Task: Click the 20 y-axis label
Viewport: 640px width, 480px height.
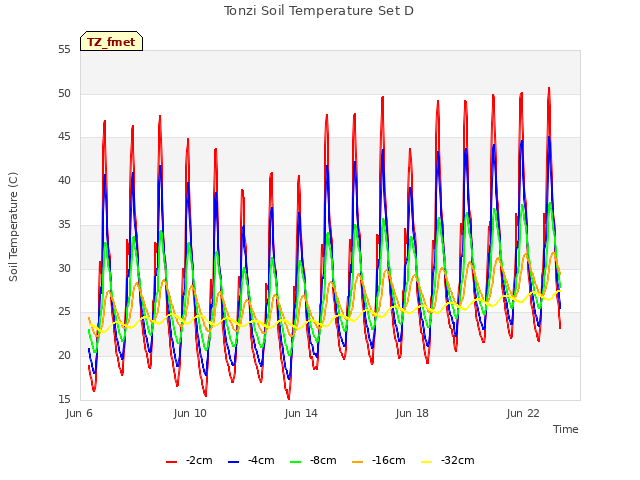Action: (64, 356)
